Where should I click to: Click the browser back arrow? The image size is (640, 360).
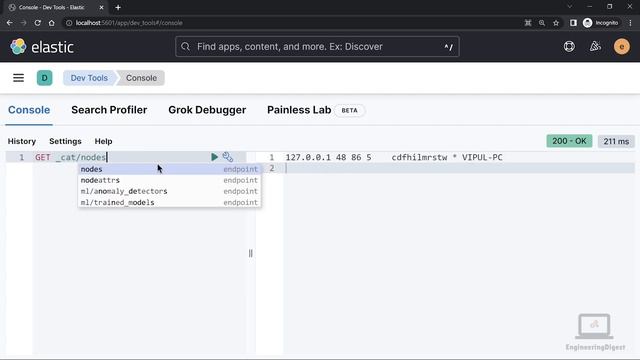click(9, 23)
